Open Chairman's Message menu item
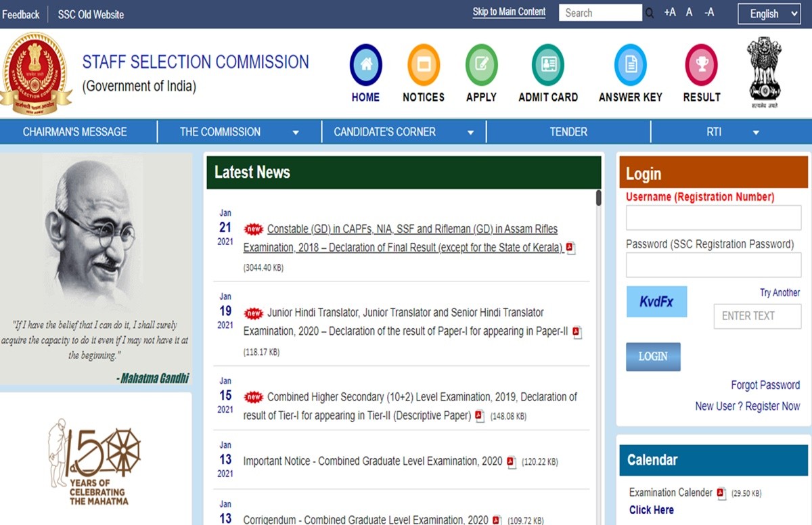812x525 pixels. [75, 132]
